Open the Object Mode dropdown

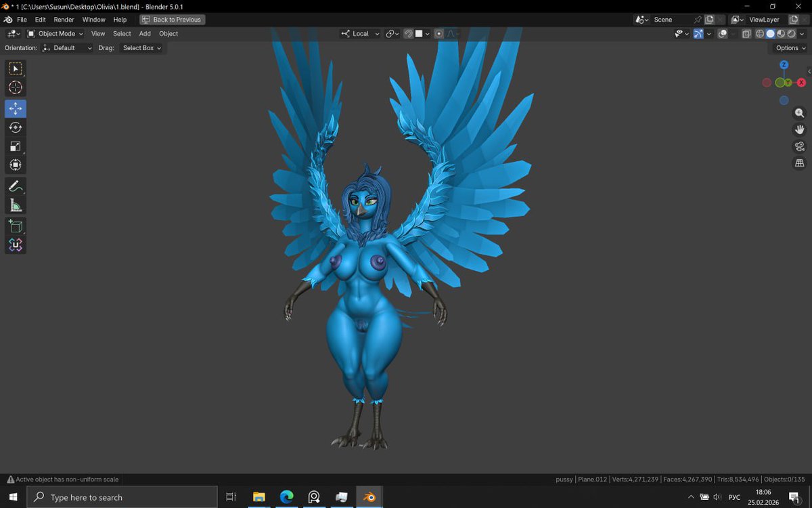tap(55, 33)
